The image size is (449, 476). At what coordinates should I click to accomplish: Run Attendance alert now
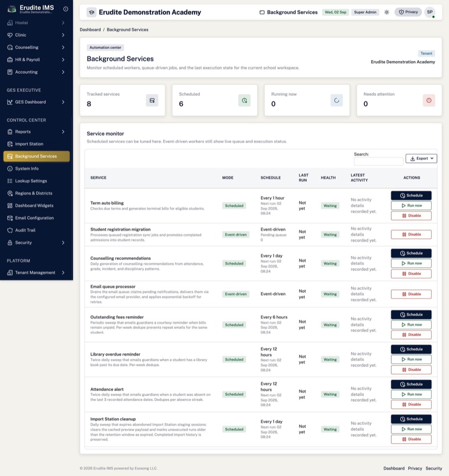pyautogui.click(x=411, y=394)
